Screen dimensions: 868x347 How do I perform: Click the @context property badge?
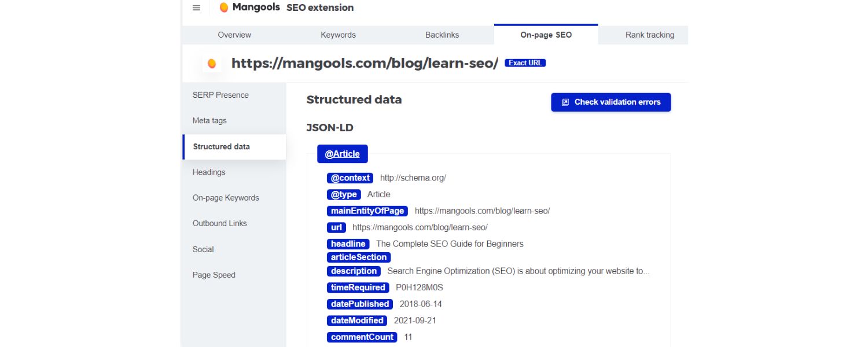click(350, 178)
